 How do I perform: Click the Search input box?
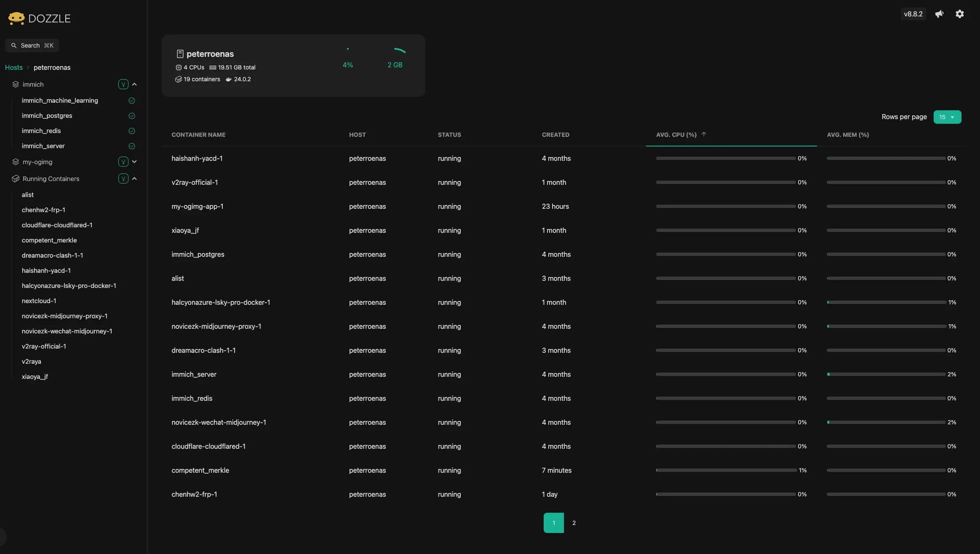point(32,45)
